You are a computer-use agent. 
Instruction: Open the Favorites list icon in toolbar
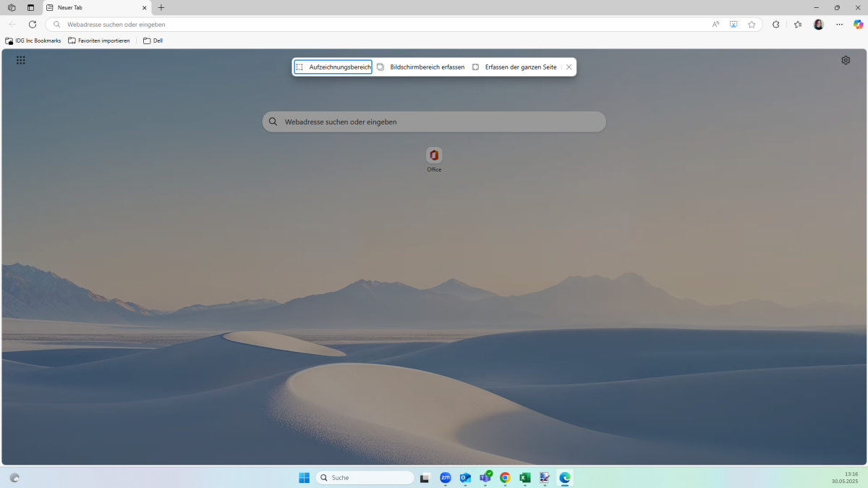[798, 24]
